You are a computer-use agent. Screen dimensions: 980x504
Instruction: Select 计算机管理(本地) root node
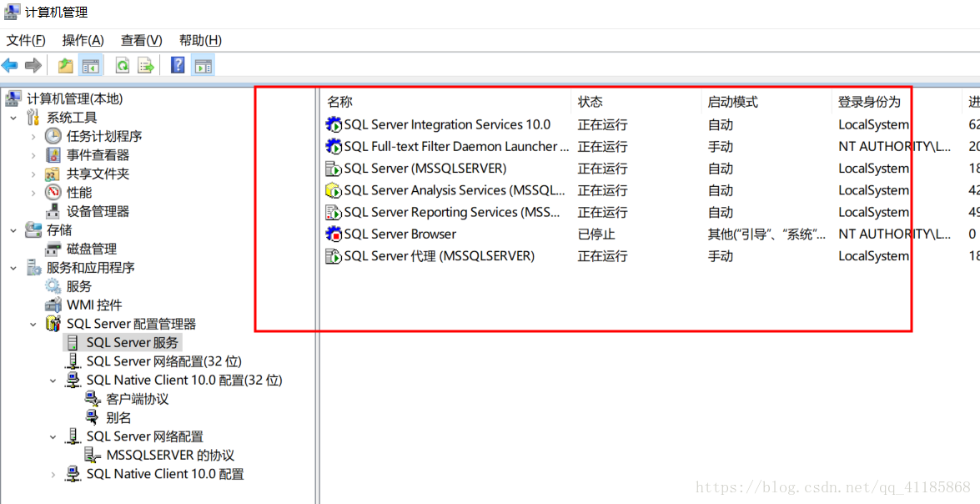74,98
